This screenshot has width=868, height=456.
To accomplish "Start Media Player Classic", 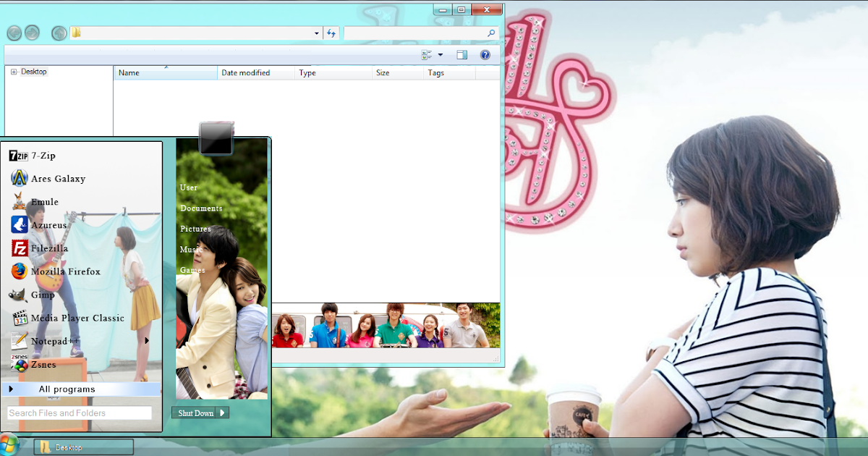I will [77, 317].
